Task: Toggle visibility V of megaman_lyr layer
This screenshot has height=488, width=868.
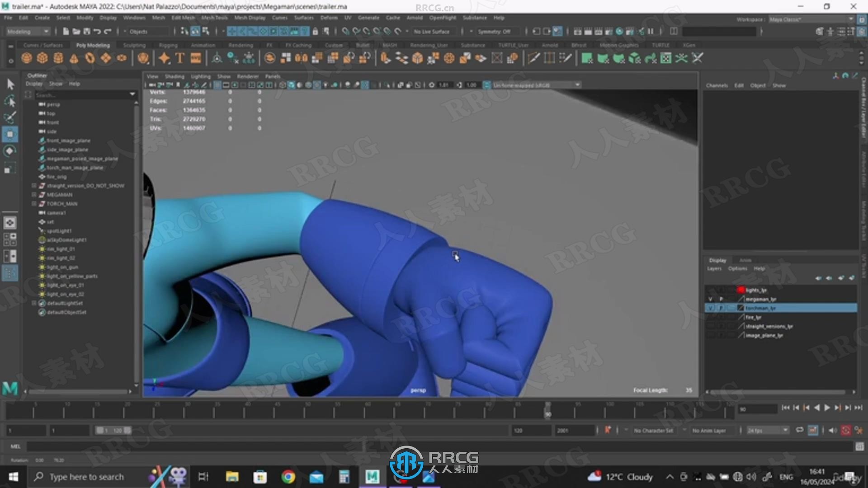Action: point(710,299)
